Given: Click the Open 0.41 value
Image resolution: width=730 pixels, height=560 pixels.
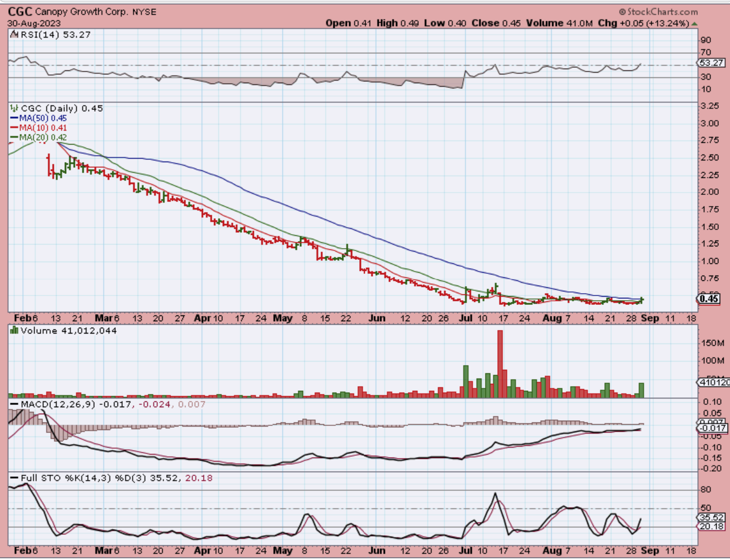Looking at the screenshot, I should click(349, 23).
